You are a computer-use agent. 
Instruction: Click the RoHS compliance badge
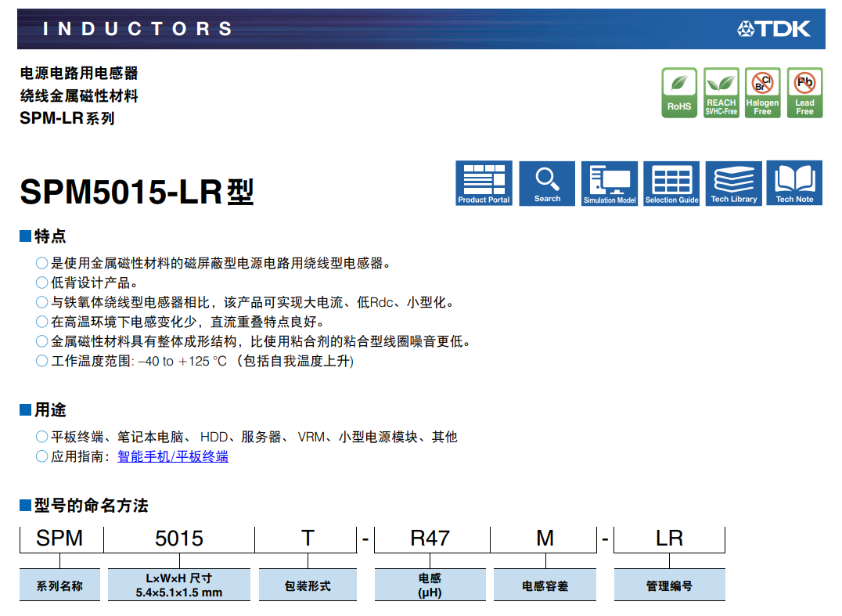679,92
